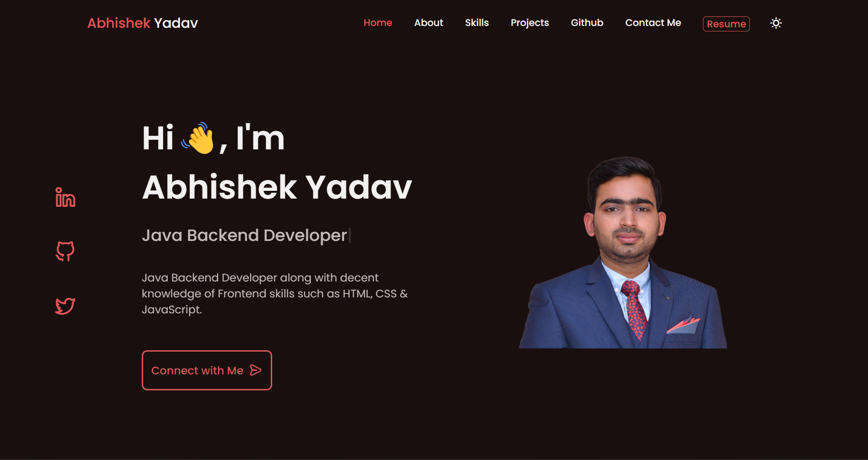Click the paper-plane send icon in the button

tap(256, 370)
